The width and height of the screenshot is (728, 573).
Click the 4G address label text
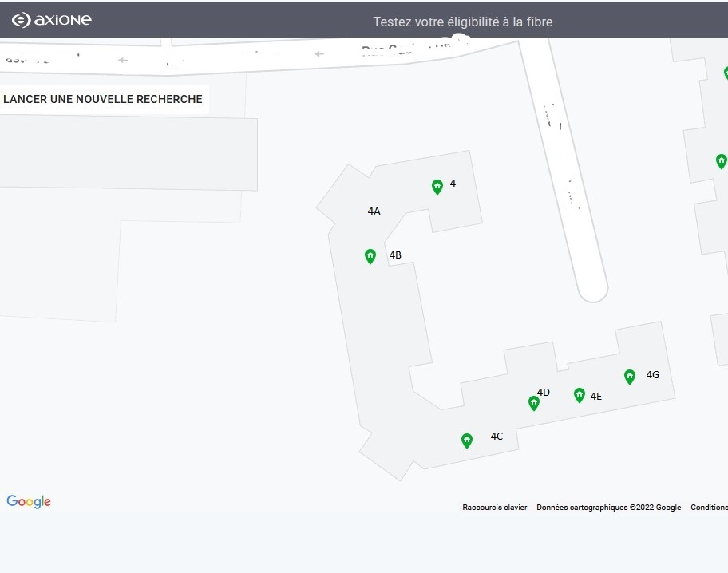[652, 375]
